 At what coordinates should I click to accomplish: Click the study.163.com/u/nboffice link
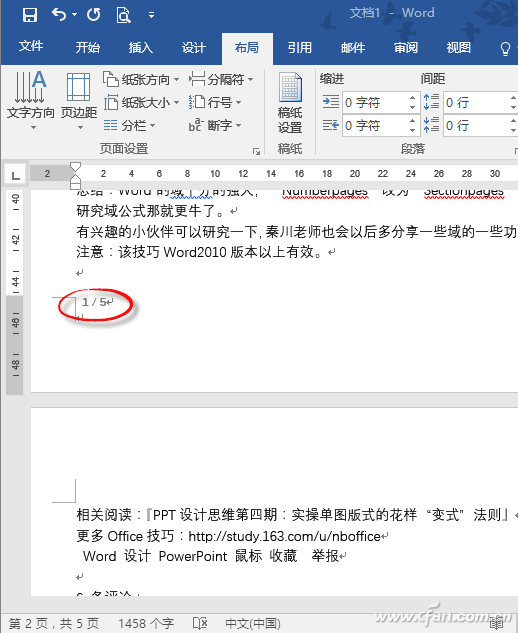tap(284, 536)
